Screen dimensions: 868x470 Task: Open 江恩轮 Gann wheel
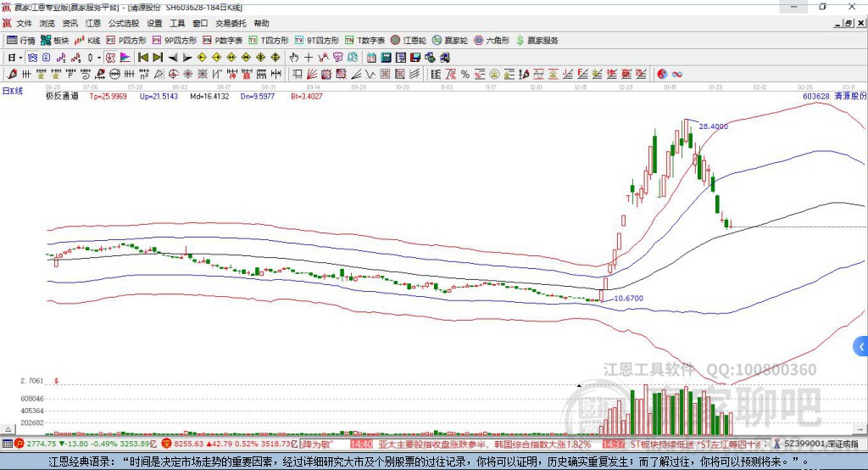point(409,41)
